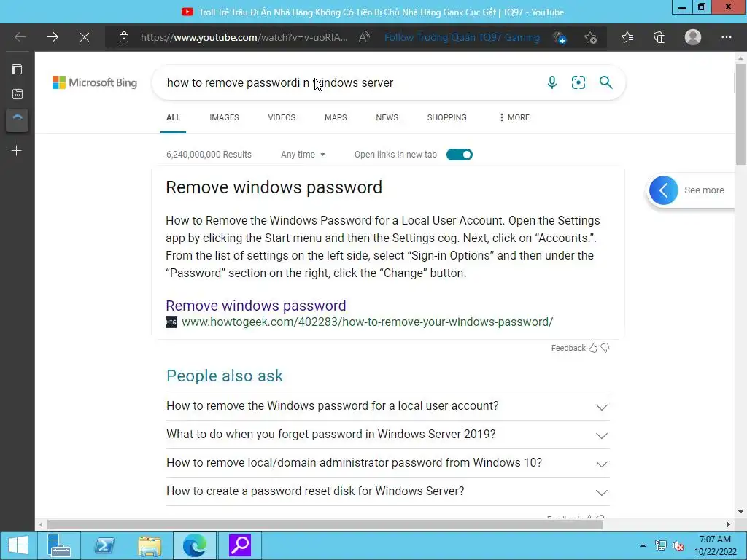
Task: Expand 'How to remove the Windows password' question
Action: tap(388, 406)
